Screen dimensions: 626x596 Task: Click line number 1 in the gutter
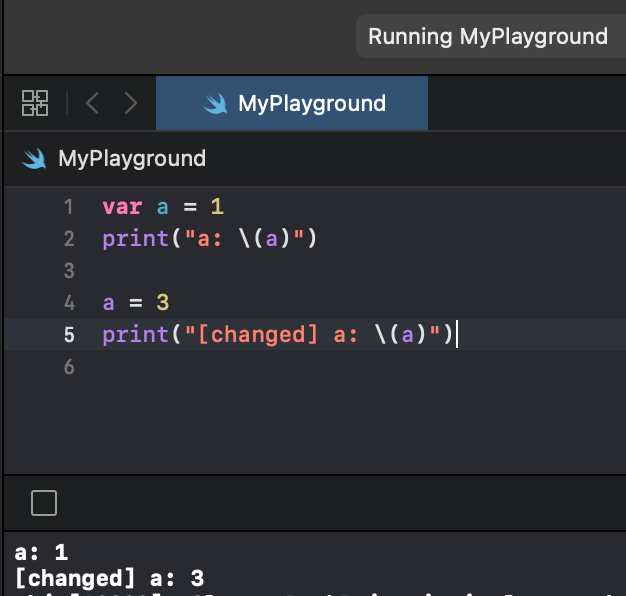pos(69,207)
